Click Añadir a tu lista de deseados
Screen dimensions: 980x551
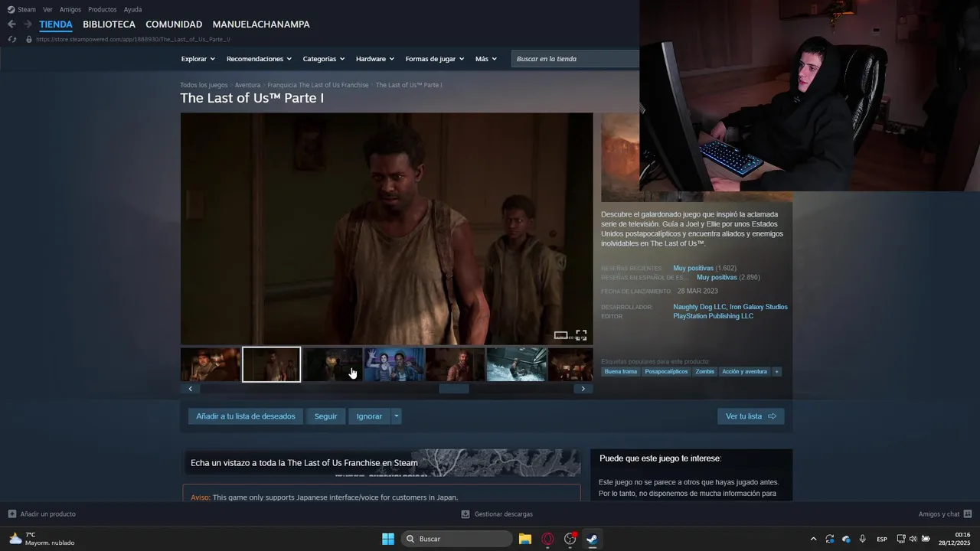point(246,416)
